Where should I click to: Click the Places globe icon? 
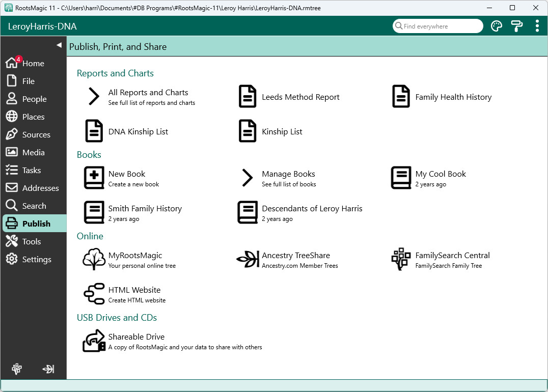pyautogui.click(x=12, y=116)
